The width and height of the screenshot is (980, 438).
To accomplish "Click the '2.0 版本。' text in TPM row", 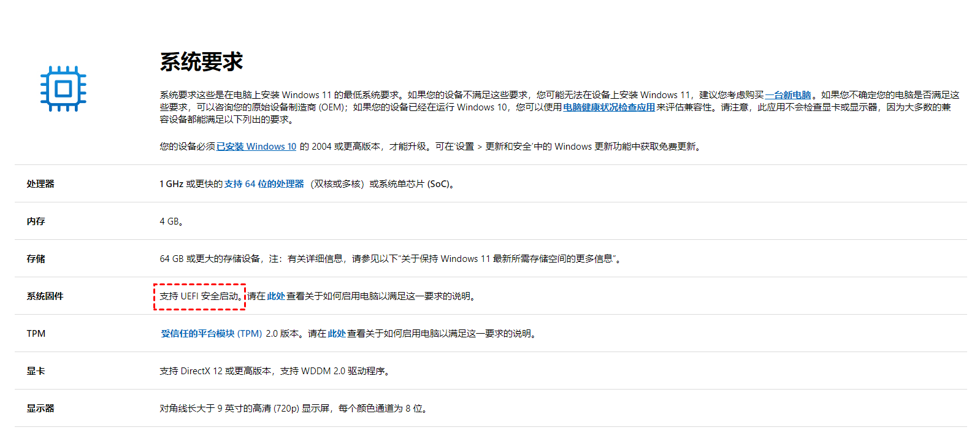I will [285, 334].
